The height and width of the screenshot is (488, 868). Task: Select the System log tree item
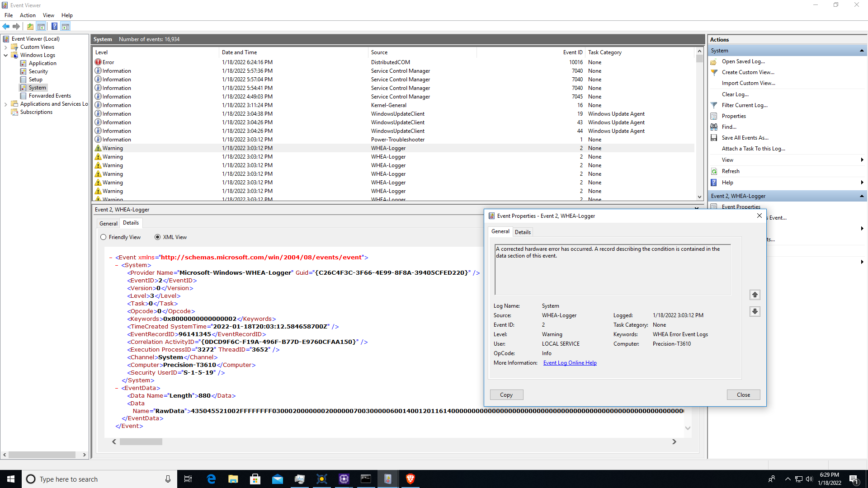click(37, 88)
